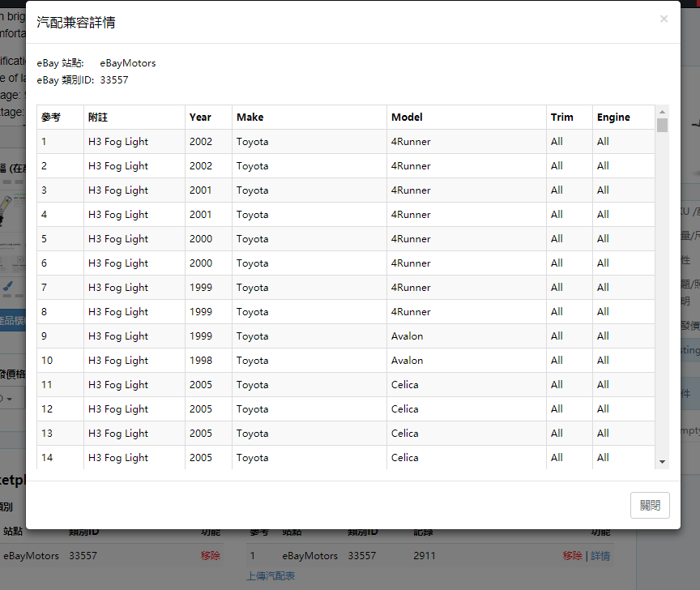Click the scrollbar down arrow in the table
700x590 pixels.
(x=662, y=462)
